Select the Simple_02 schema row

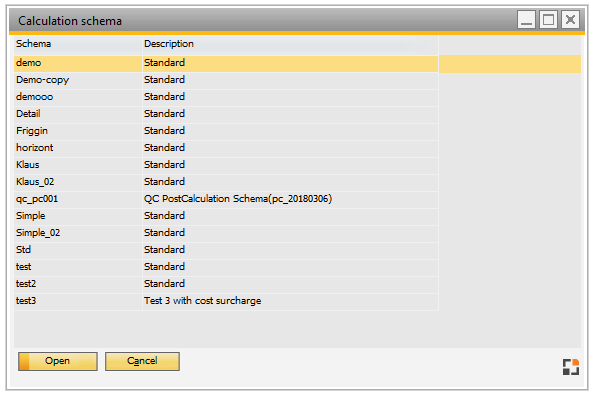click(226, 233)
